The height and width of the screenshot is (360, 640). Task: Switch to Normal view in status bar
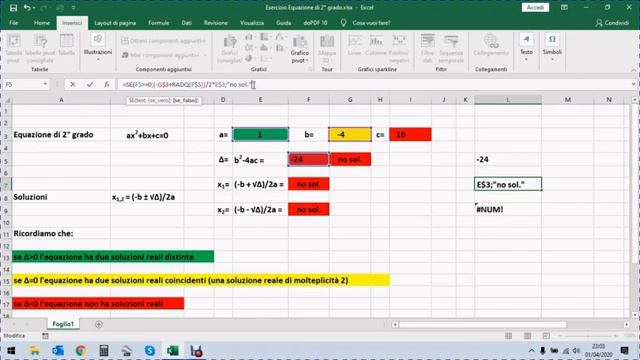tap(508, 336)
